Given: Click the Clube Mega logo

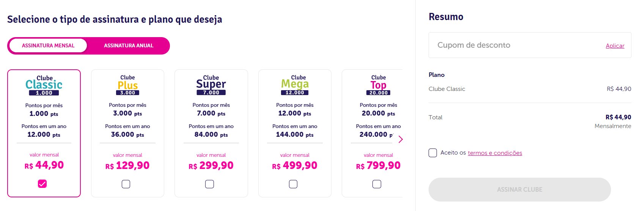Looking at the screenshot, I should (295, 85).
